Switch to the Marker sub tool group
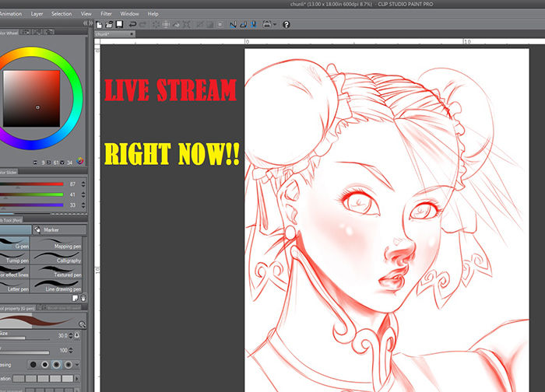 point(59,229)
